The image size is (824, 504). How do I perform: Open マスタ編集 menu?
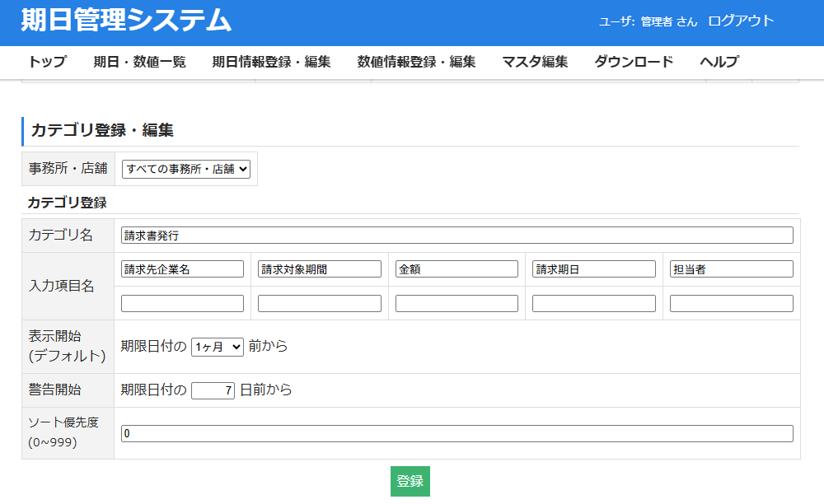pos(535,62)
